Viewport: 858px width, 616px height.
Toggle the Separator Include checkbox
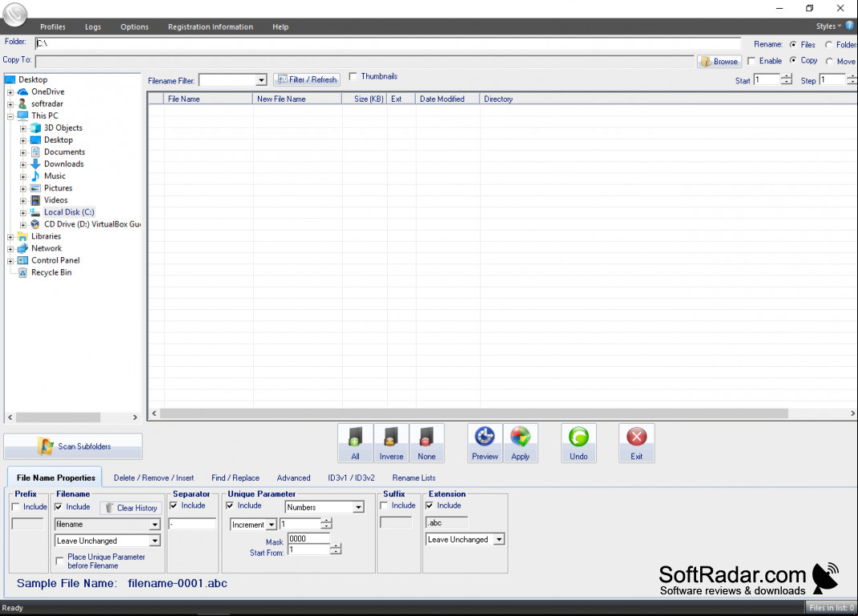point(174,505)
